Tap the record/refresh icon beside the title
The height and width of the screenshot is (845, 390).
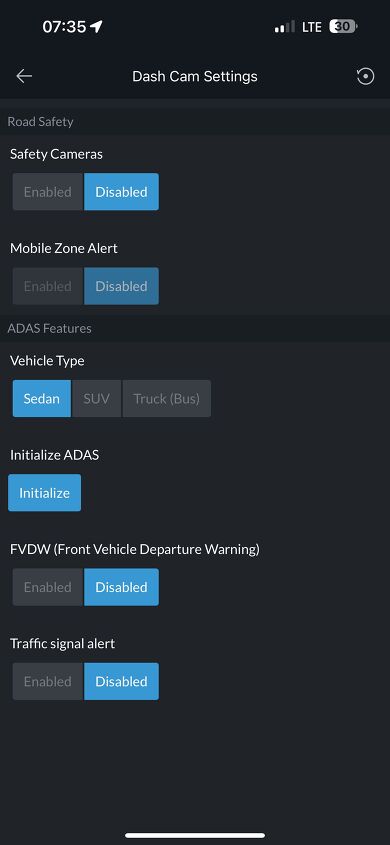tap(366, 77)
